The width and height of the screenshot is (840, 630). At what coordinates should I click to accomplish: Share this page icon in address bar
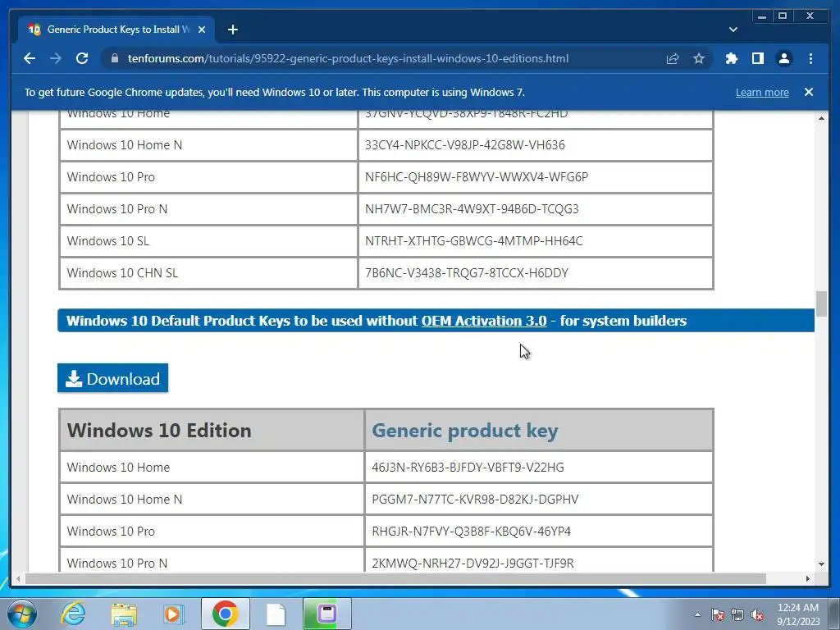pyautogui.click(x=673, y=58)
